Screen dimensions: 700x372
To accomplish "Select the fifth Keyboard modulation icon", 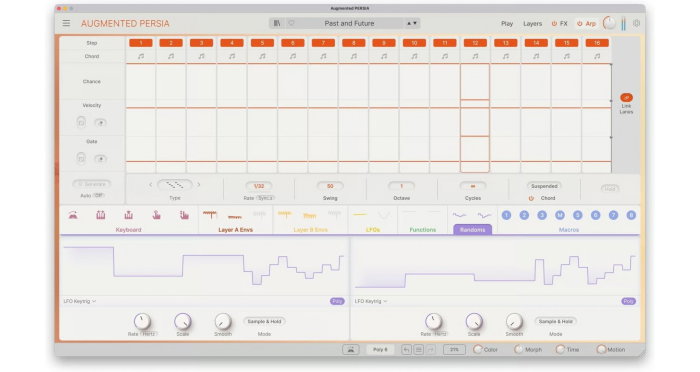I will (184, 215).
